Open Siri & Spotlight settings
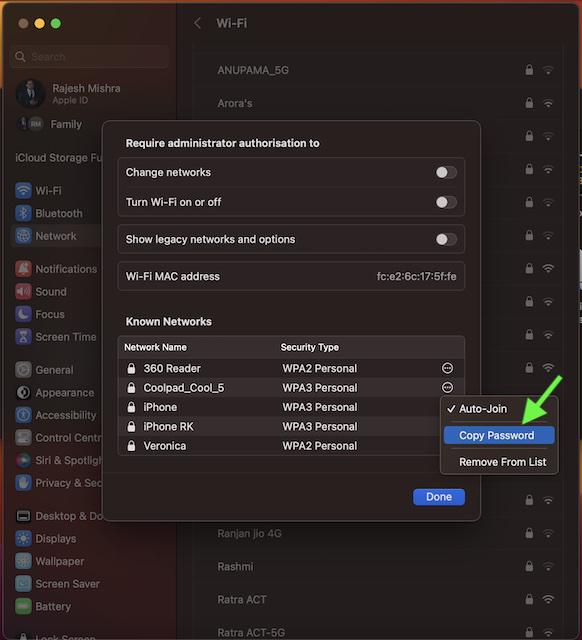This screenshot has height=640, width=582. coord(58,460)
